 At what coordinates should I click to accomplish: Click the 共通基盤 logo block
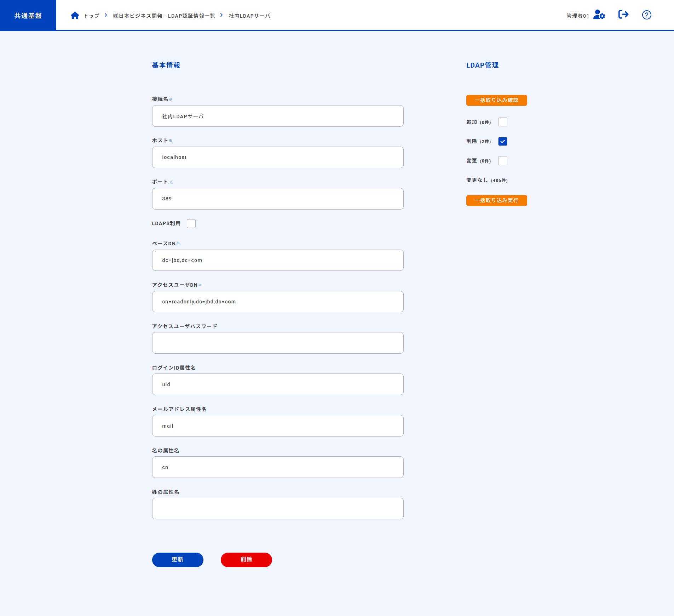(x=28, y=15)
